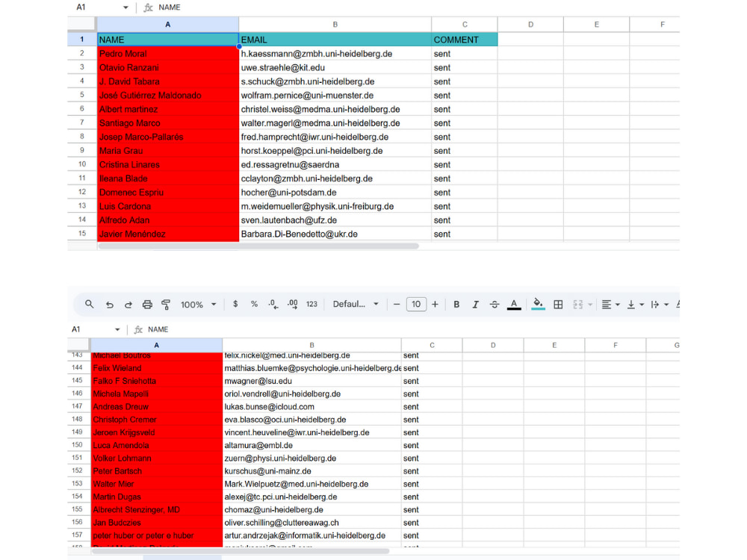
Task: Open the 123 more number formats menu
Action: 311,305
